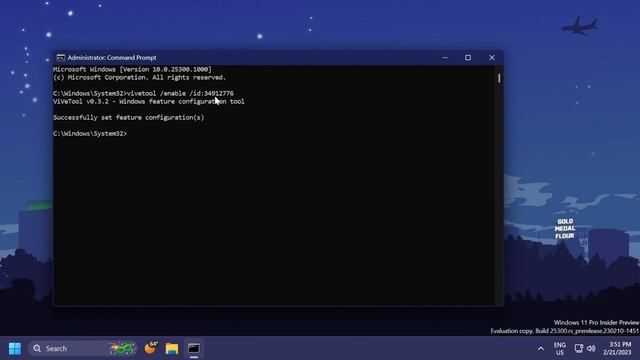Close the Administrator Command Prompt window
The width and height of the screenshot is (640, 360).
(x=492, y=58)
